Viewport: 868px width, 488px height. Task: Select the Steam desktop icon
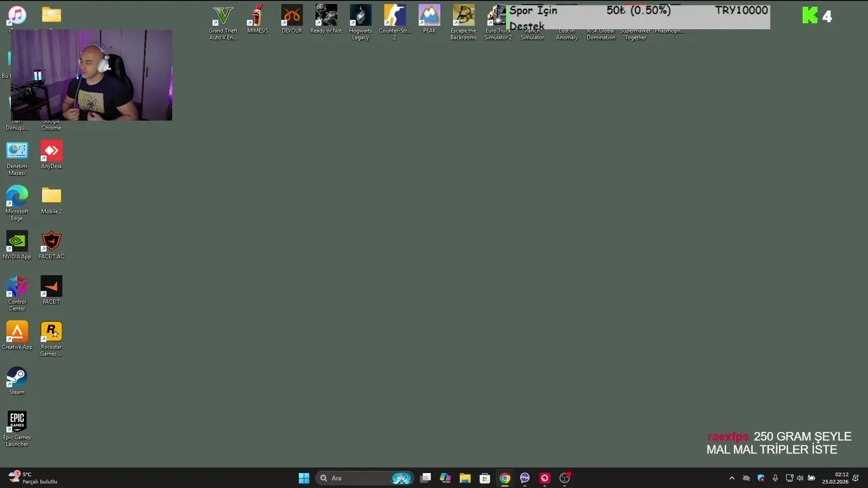pos(17,381)
